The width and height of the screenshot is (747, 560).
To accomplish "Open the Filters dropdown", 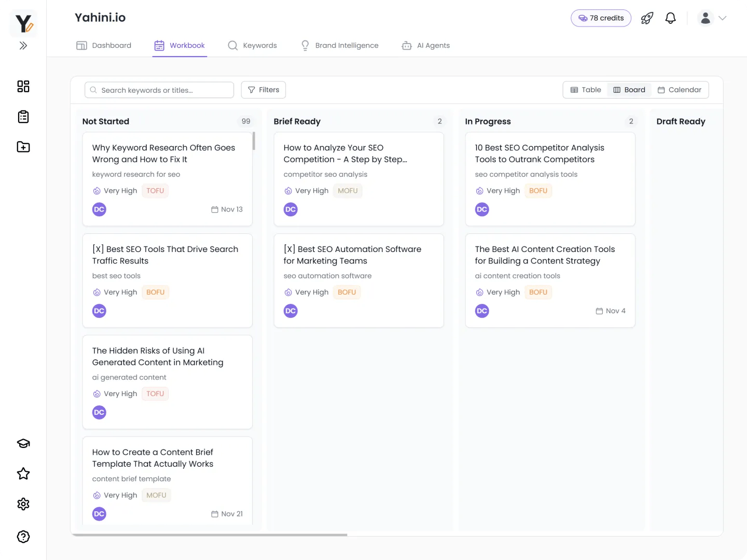I will (x=263, y=89).
